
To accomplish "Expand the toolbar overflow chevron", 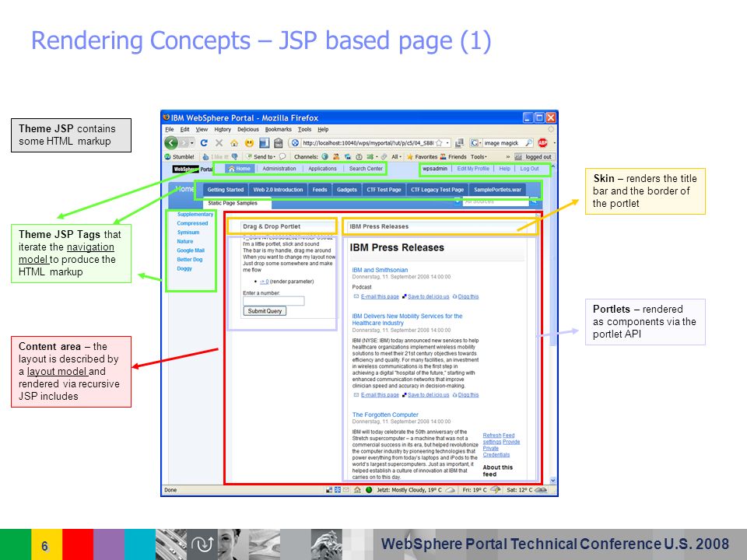I will 508,156.
